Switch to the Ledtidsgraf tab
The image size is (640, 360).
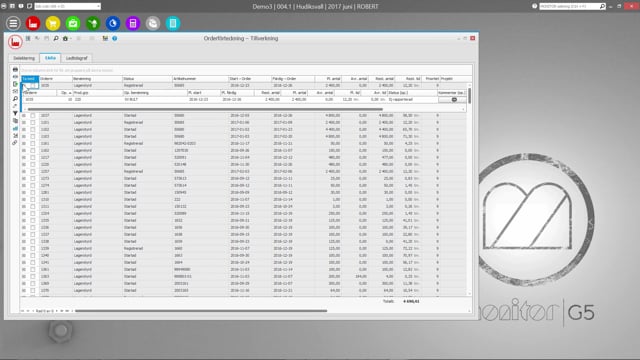pyautogui.click(x=77, y=58)
